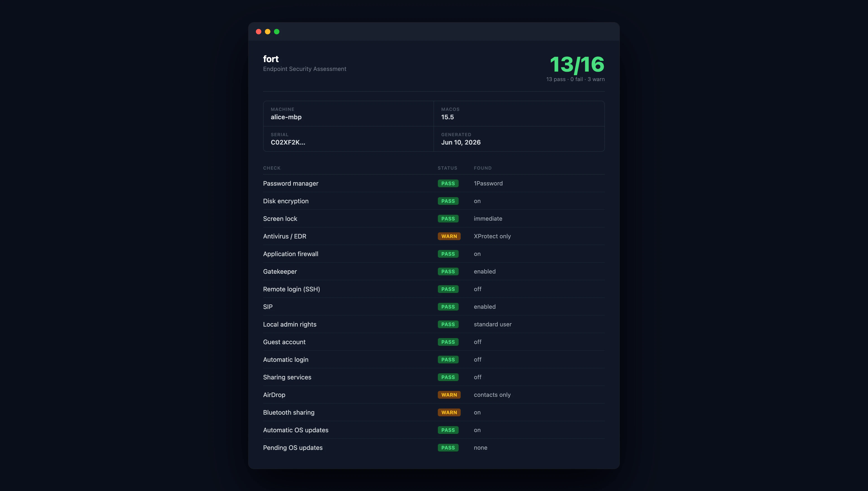Click the WARN badge for AirDrop
868x491 pixels.
click(x=449, y=395)
